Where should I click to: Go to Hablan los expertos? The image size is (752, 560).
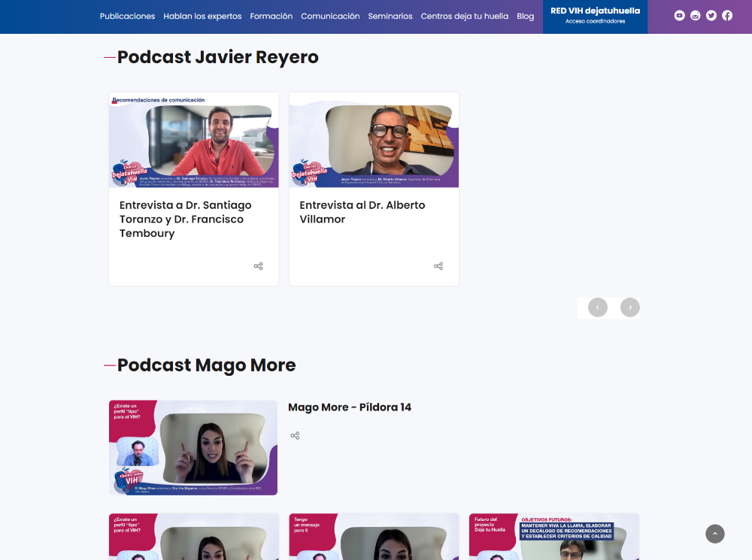pos(202,17)
